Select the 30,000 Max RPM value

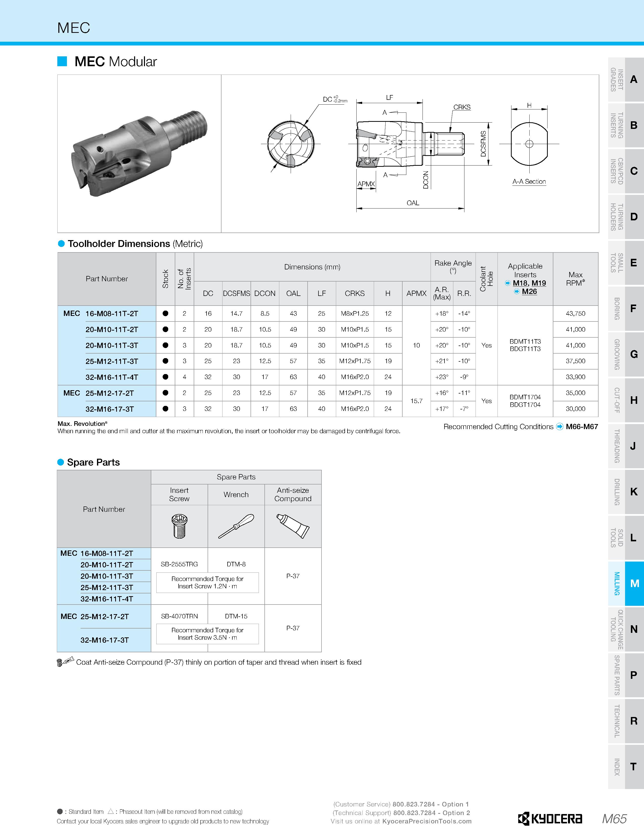575,409
